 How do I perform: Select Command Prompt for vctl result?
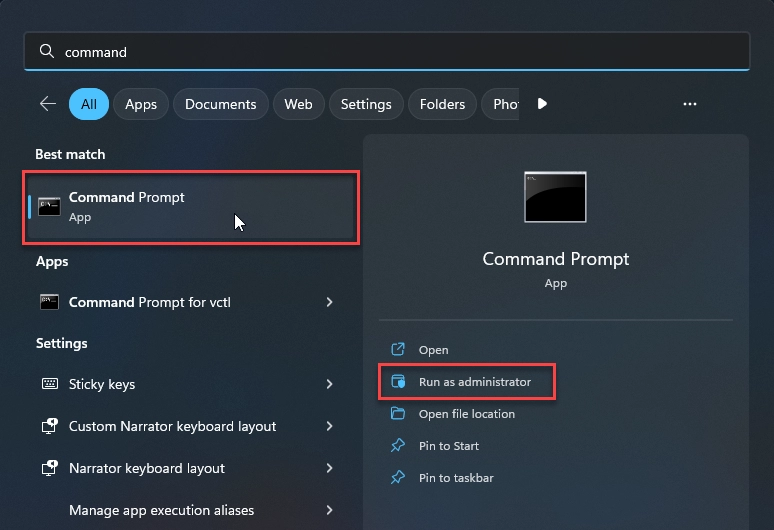click(x=191, y=302)
